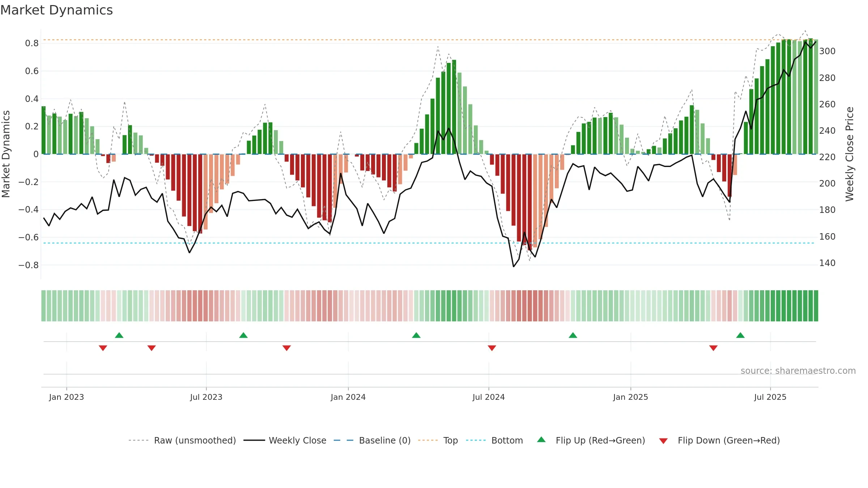Click the green flip-up triangle near August 2023
Image resolution: width=868 pixels, height=488 pixels.
pyautogui.click(x=243, y=335)
